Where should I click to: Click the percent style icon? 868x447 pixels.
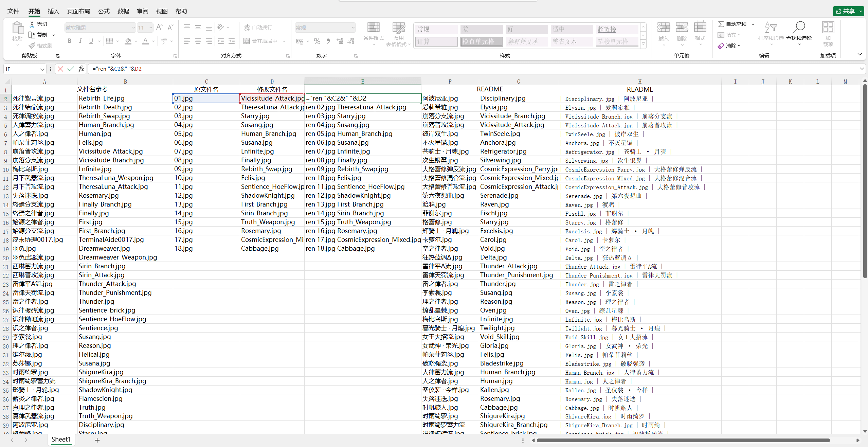[317, 41]
